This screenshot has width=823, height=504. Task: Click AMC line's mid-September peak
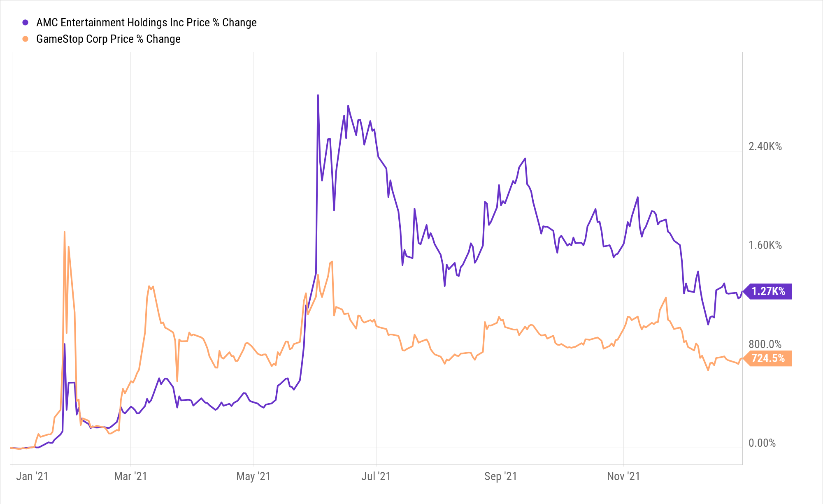(525, 159)
